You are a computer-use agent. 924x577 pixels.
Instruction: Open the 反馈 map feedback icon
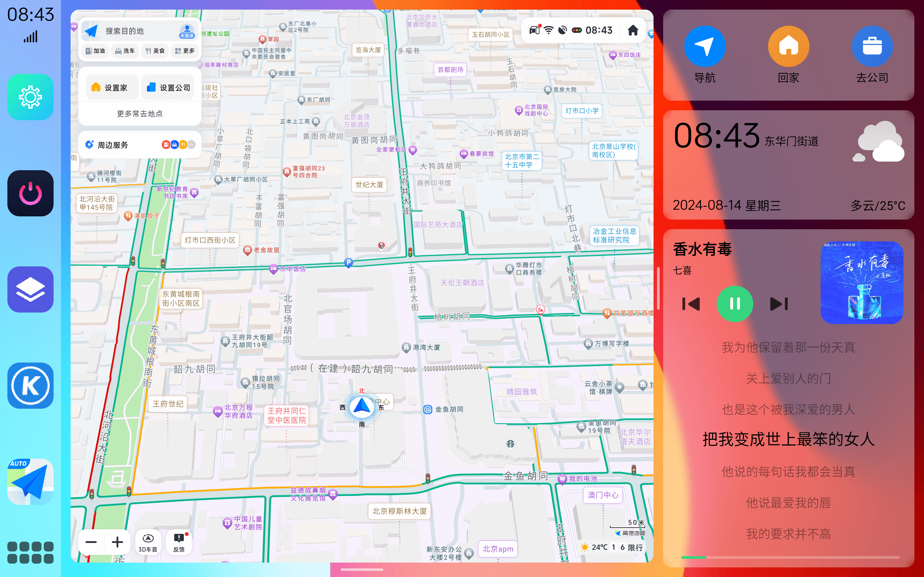pos(178,541)
